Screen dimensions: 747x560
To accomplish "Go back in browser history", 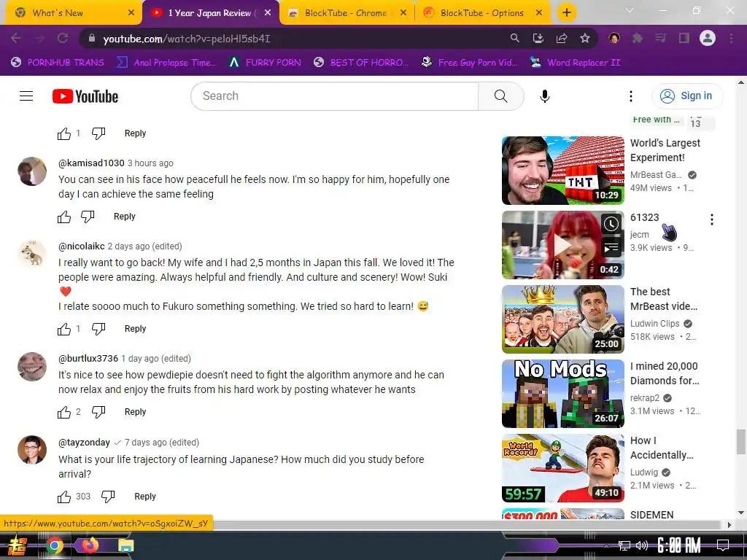I will tap(16, 38).
